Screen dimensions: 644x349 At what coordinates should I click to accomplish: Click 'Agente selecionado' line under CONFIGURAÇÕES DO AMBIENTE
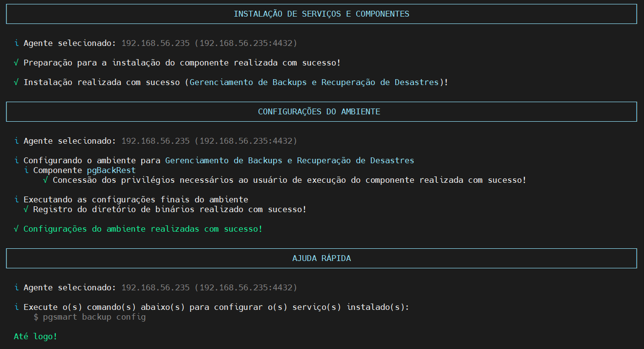[x=155, y=141]
